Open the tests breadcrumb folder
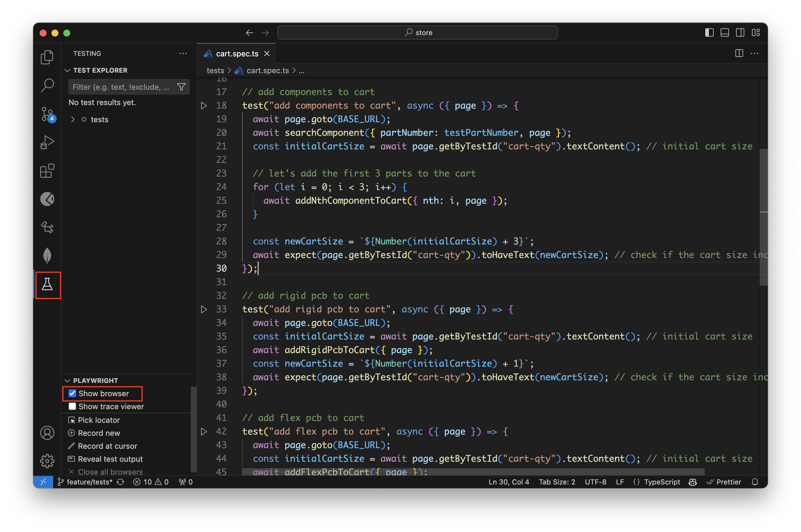Viewport: 801px width, 532px height. coord(215,71)
